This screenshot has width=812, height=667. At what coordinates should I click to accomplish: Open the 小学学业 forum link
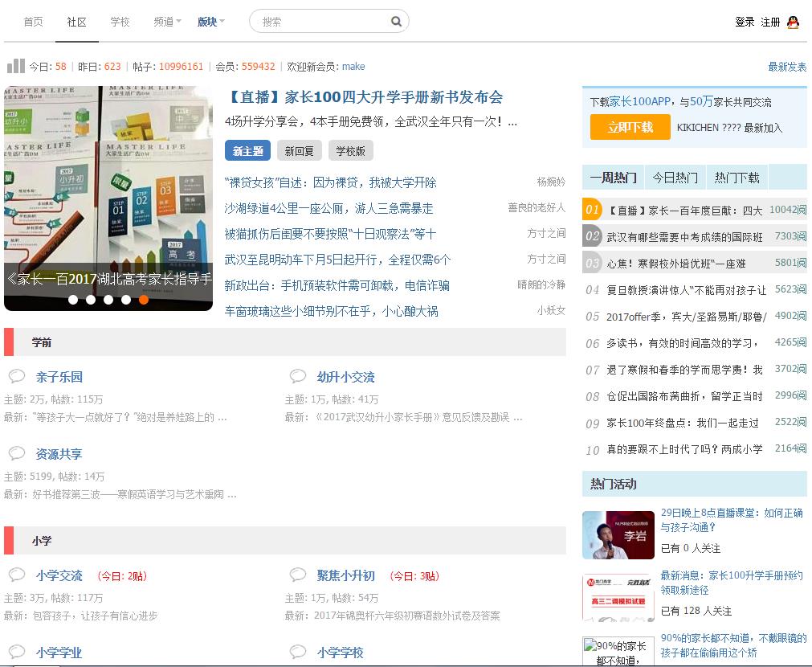(x=59, y=653)
